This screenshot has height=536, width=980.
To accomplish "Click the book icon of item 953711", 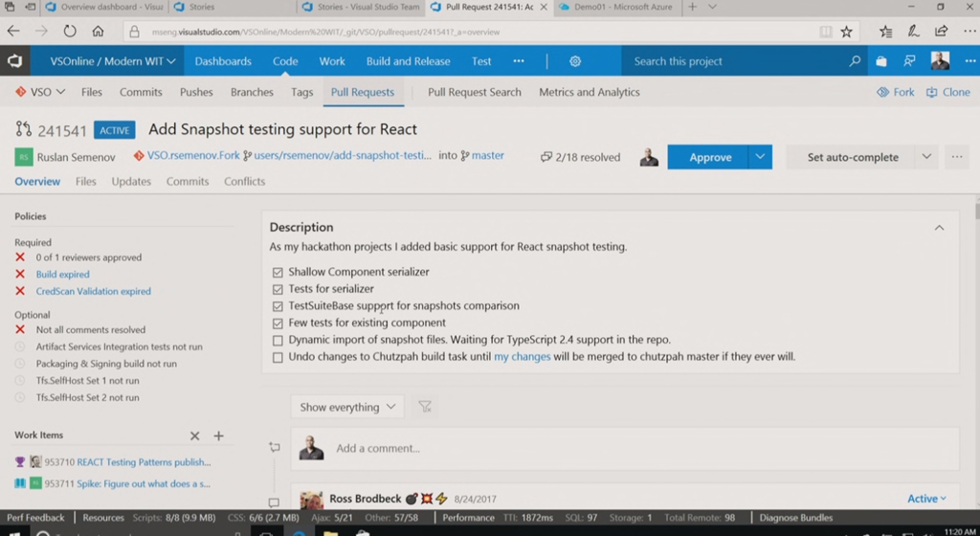I will click(x=20, y=483).
